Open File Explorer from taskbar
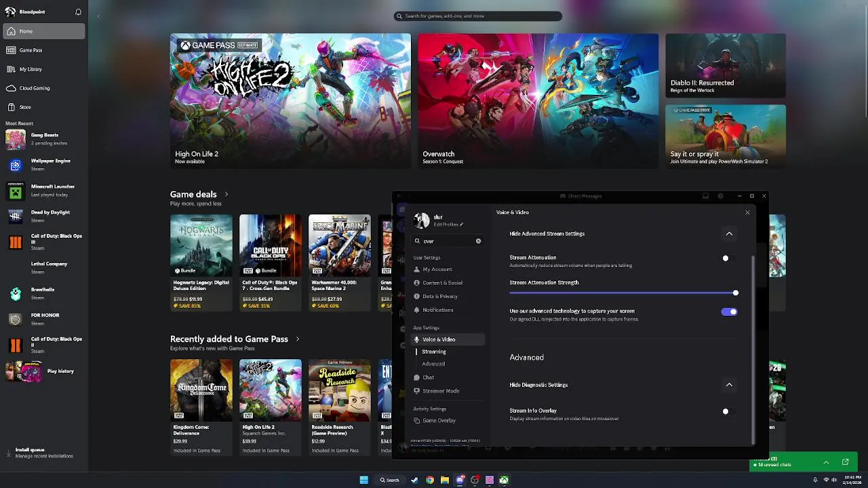The image size is (868, 488). pyautogui.click(x=445, y=480)
